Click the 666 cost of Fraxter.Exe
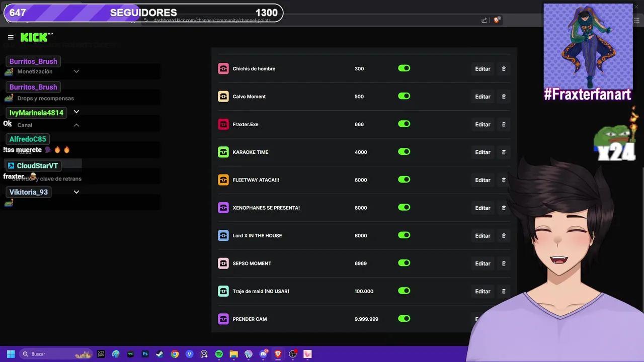Image resolution: width=644 pixels, height=362 pixels. [x=359, y=124]
